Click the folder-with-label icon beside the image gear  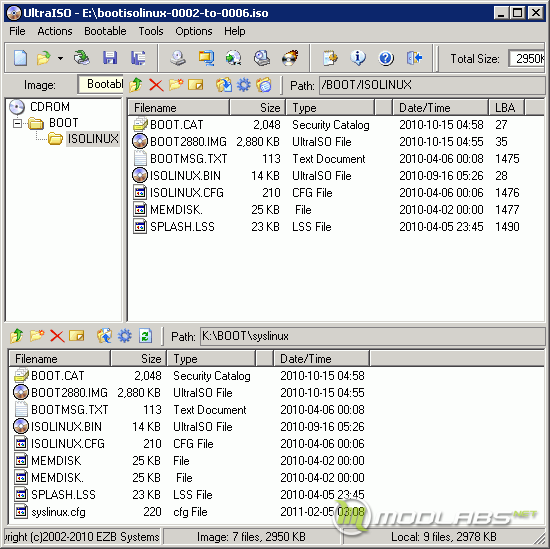pyautogui.click(x=264, y=85)
